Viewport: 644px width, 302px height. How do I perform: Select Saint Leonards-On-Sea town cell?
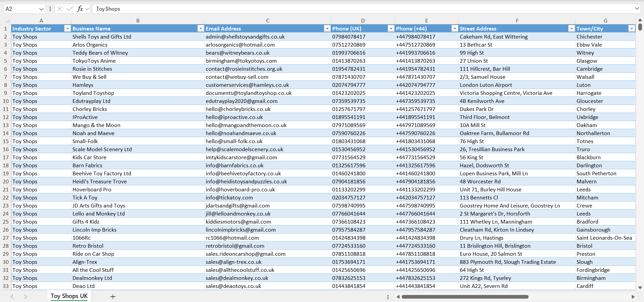click(605, 238)
